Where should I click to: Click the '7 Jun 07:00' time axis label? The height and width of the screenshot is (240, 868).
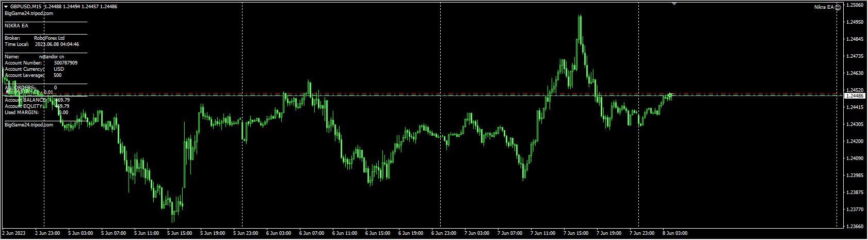coord(510,233)
